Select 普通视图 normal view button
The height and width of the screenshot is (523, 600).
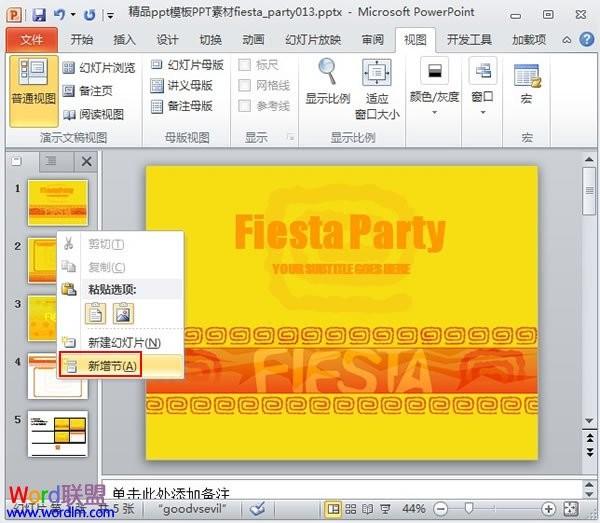[34, 91]
